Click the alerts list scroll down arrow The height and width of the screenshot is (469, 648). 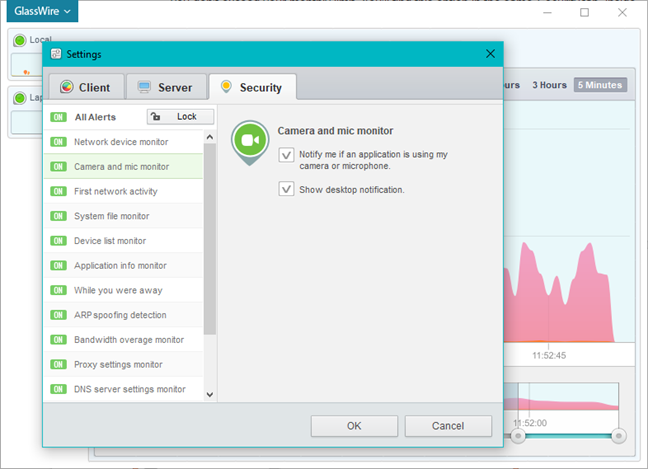(x=210, y=395)
